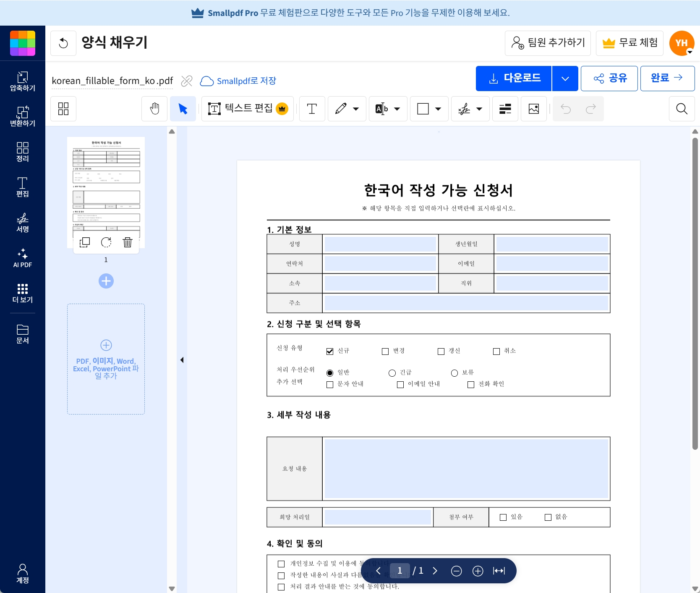Select the text highlight (Ab) tool
Image resolution: width=700 pixels, height=593 pixels.
(381, 109)
